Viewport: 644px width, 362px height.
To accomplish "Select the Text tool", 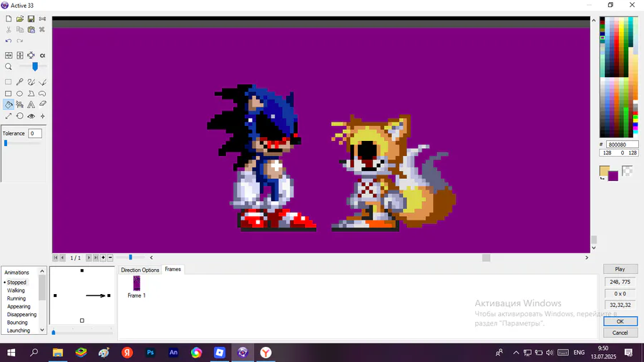I will (31, 104).
